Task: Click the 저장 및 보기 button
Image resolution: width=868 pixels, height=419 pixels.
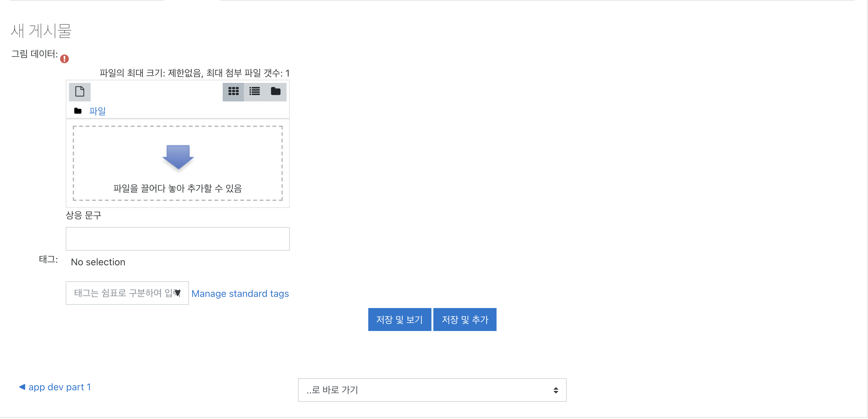Action: [399, 320]
